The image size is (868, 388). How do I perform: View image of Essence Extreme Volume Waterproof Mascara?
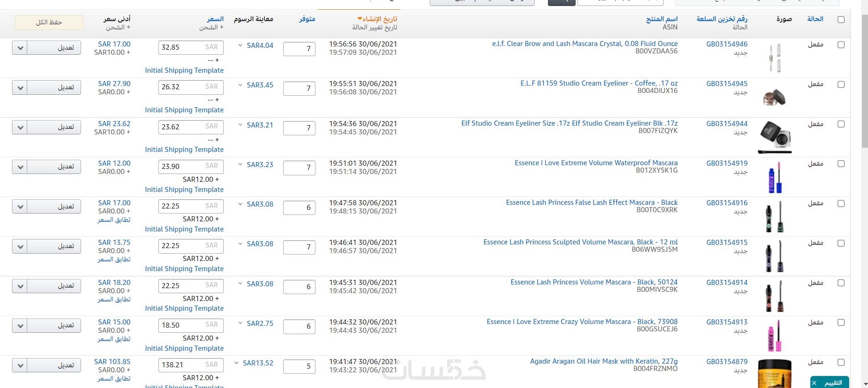pyautogui.click(x=775, y=177)
